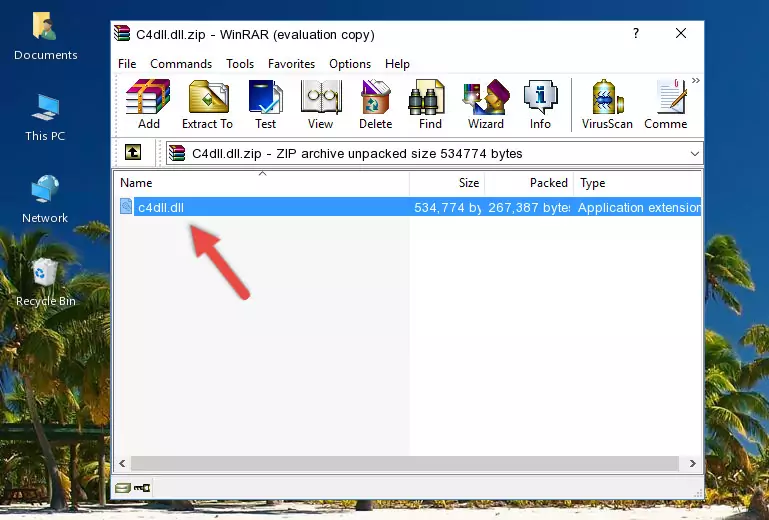
Task: Click the key password icon in status bar
Action: click(x=142, y=488)
